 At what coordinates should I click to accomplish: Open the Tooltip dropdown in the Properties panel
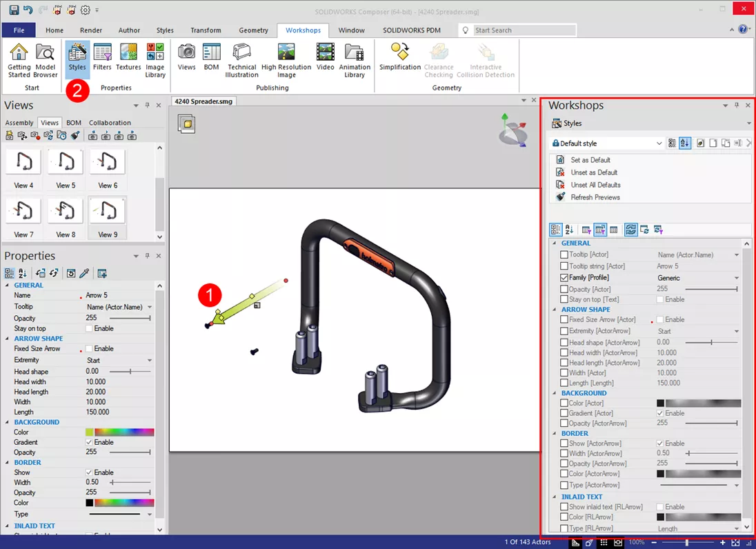(150, 307)
